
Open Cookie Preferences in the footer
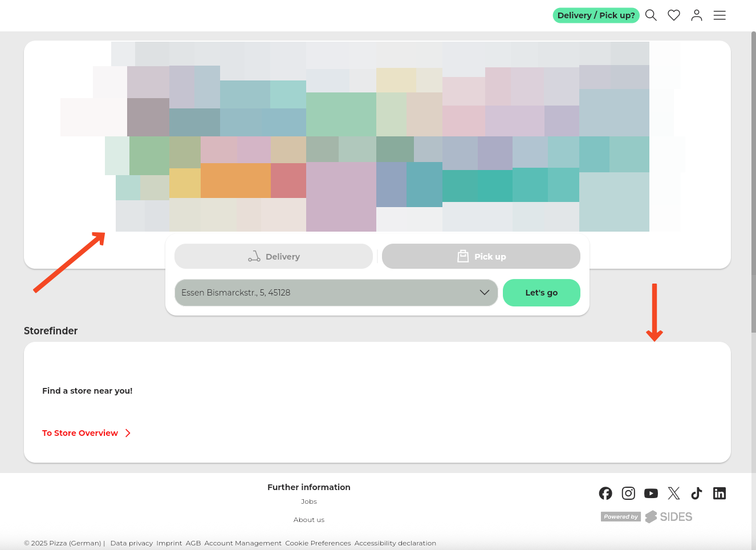(x=318, y=543)
